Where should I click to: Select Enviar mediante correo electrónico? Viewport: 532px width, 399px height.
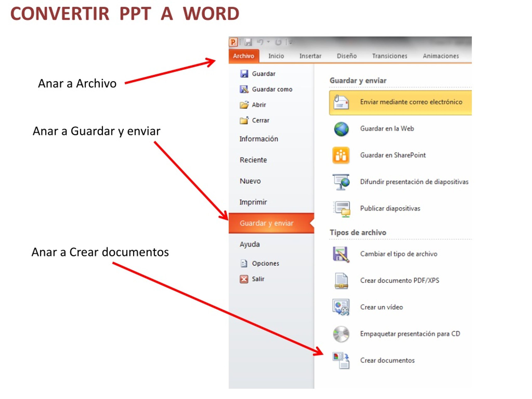coord(400,103)
